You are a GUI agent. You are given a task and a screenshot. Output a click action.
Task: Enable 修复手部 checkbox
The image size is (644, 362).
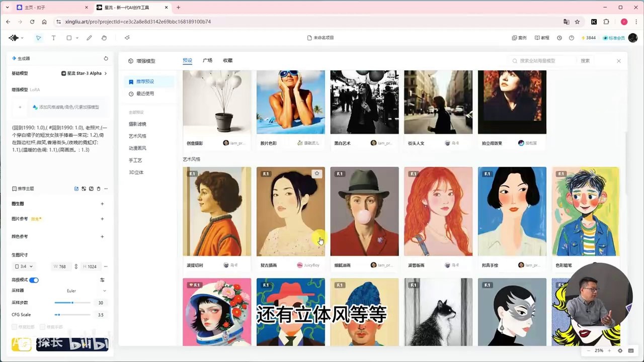click(42, 327)
